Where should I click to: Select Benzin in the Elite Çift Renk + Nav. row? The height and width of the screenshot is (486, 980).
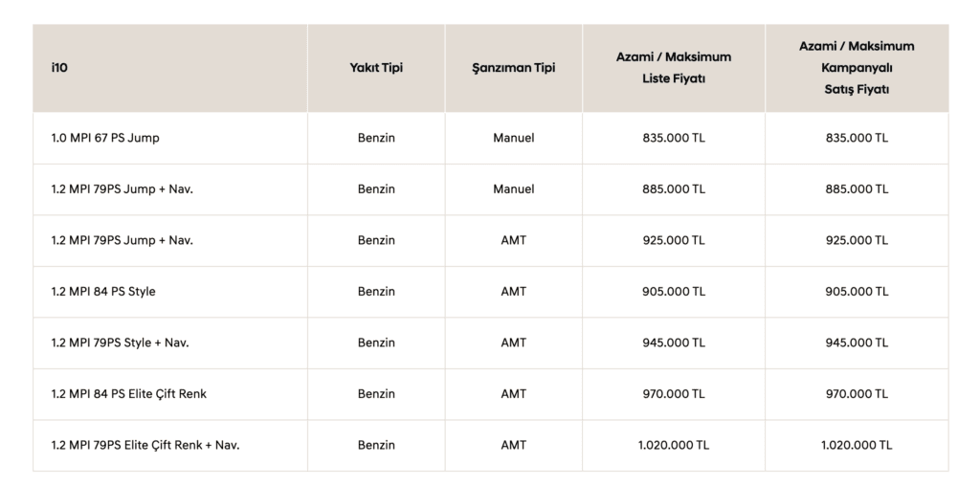point(376,446)
